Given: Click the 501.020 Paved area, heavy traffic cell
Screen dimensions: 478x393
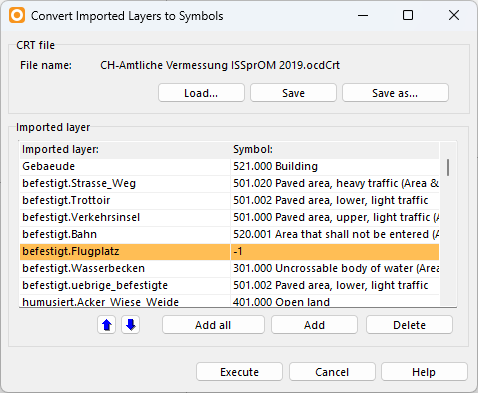Looking at the screenshot, I should click(x=335, y=183).
